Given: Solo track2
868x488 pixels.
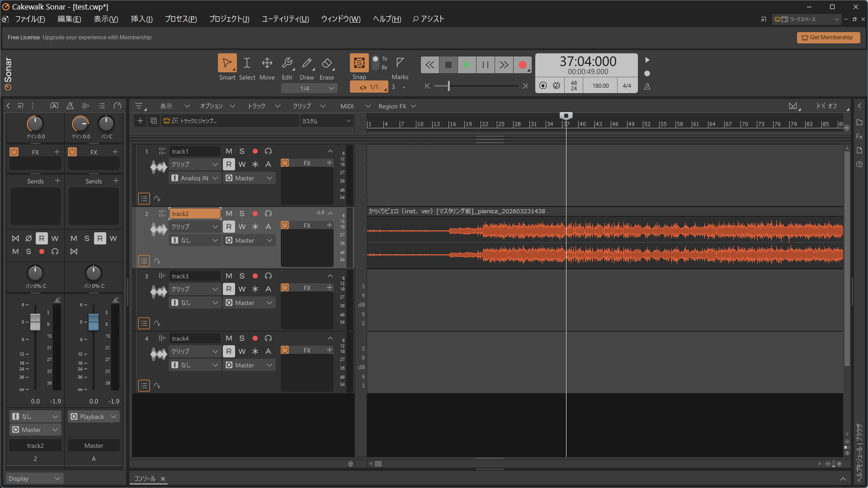Looking at the screenshot, I should click(242, 214).
